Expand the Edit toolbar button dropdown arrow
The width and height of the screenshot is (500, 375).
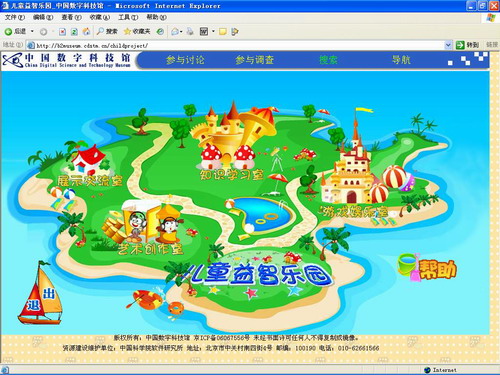point(213,32)
